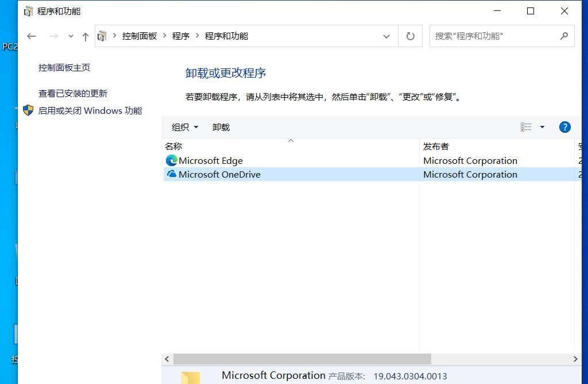Viewport: 588px width, 384px height.
Task: Click the up-level arrow icon
Action: [x=86, y=36]
